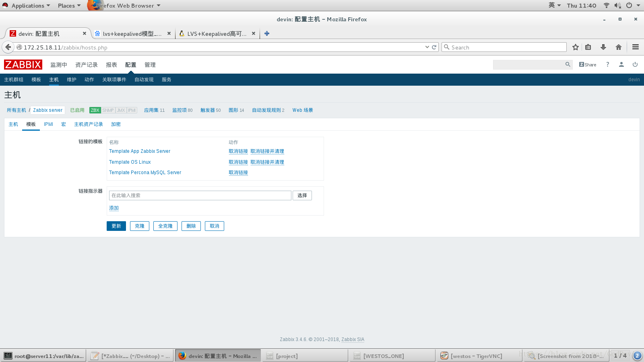Go to 维护 submenu
The image size is (644, 362).
72,80
